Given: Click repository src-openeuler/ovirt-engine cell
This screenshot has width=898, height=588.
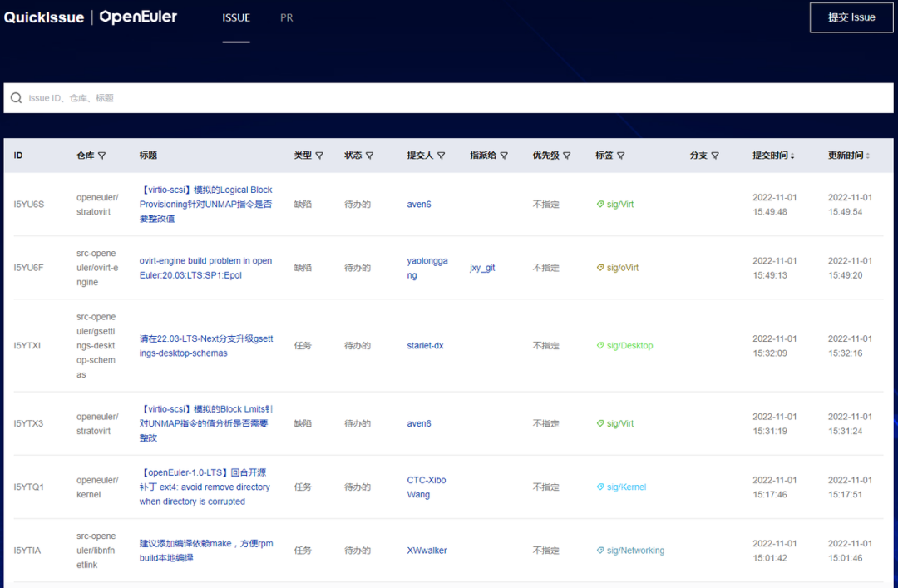Looking at the screenshot, I should pos(97,268).
